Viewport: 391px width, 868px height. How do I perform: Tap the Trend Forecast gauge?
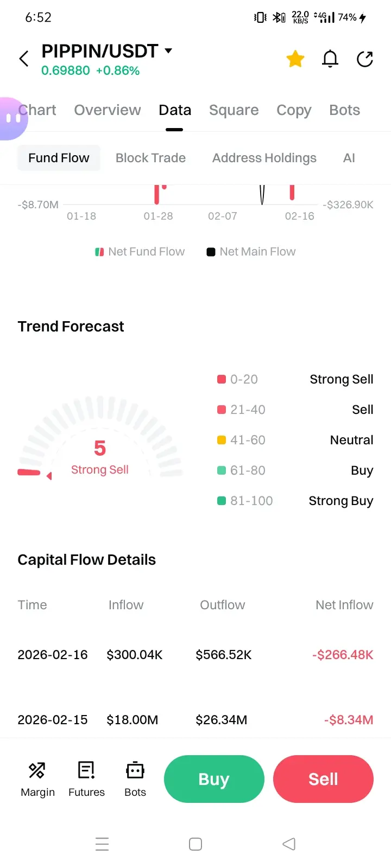100,439
